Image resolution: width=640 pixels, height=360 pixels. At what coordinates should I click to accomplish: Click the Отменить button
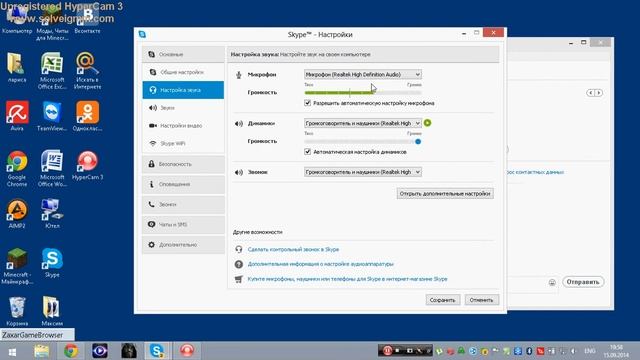(481, 300)
